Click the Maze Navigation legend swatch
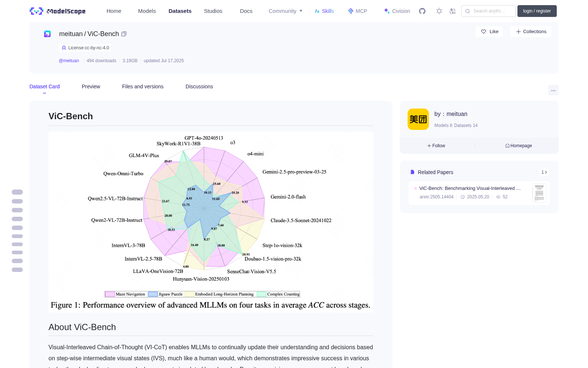This screenshot has height=368, width=588. pos(110,294)
